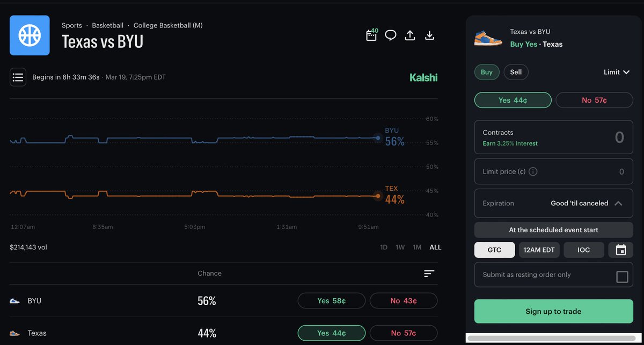The height and width of the screenshot is (345, 644).
Task: Switch chart to 1M range
Action: 417,247
